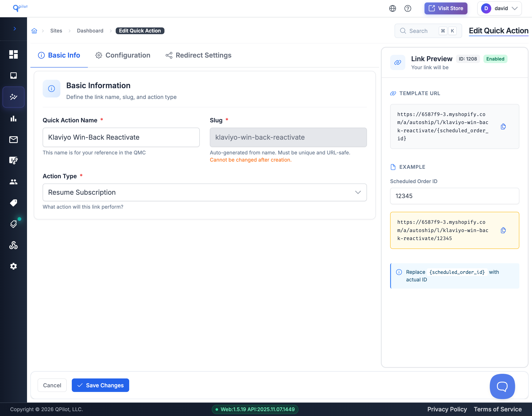Open the david user menu
This screenshot has width=532, height=416.
[499, 8]
